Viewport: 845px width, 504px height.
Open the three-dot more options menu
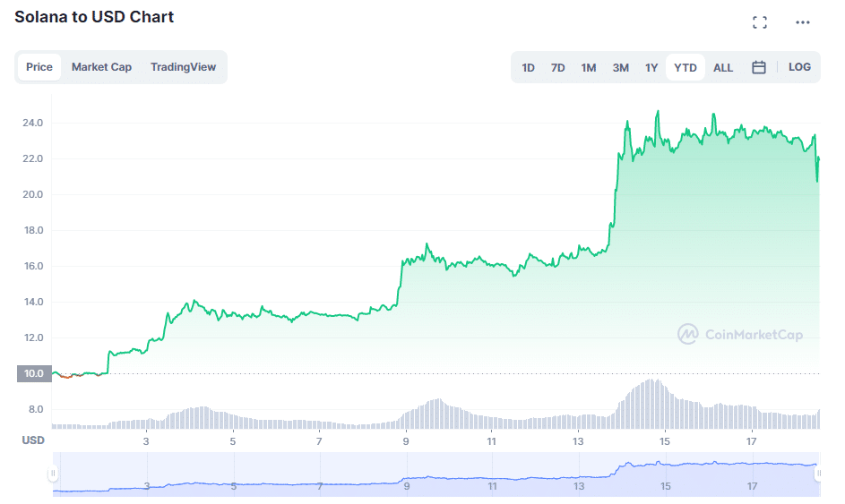pos(803,22)
